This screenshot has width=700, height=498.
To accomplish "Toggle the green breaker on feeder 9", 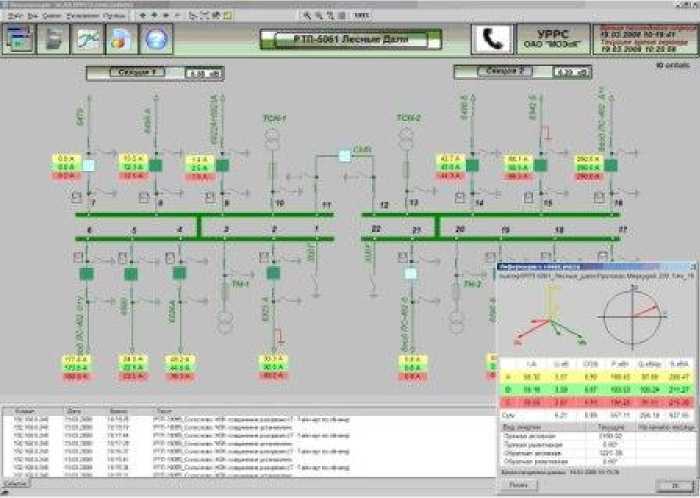I will 222,166.
